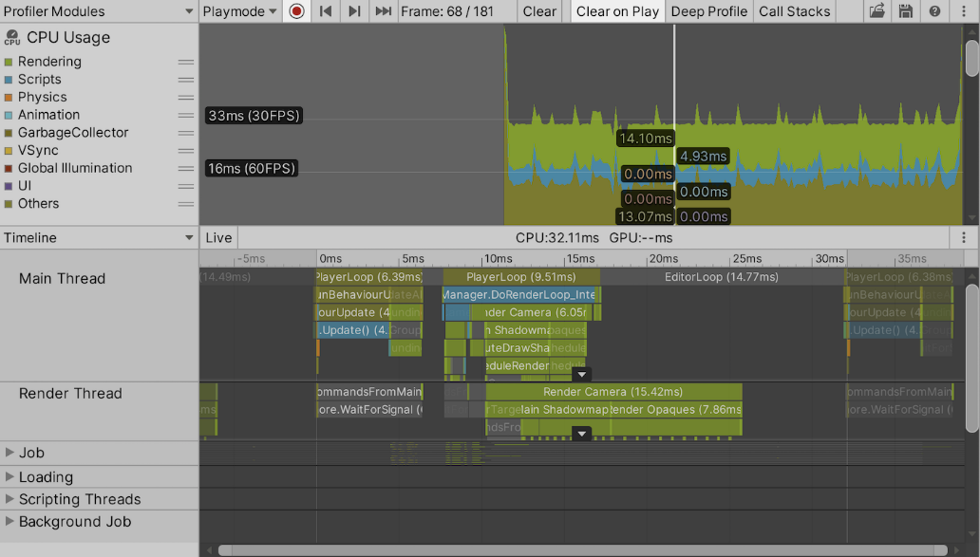
Task: Select the PlayerLoop (6.39ms) sample
Action: tap(369, 277)
